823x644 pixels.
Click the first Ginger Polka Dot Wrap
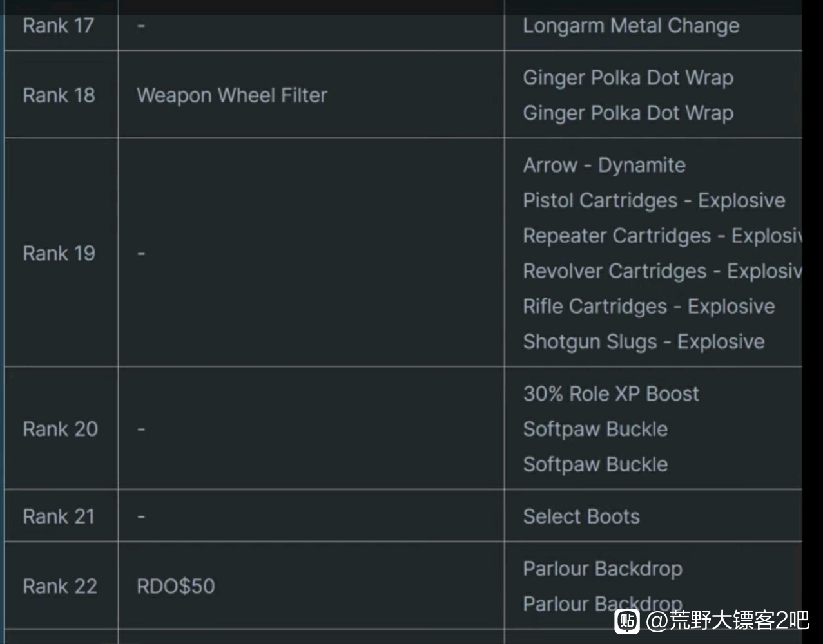point(628,78)
